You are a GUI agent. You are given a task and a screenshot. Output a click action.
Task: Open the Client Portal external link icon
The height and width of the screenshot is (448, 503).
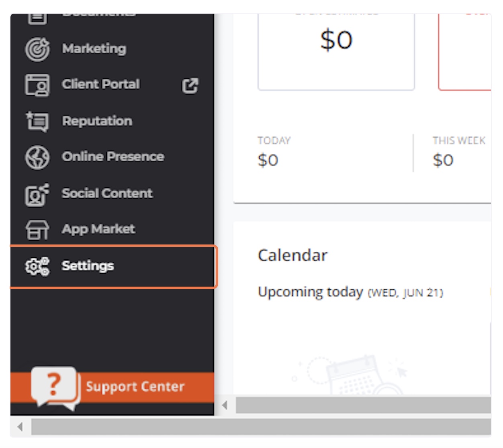tap(190, 85)
